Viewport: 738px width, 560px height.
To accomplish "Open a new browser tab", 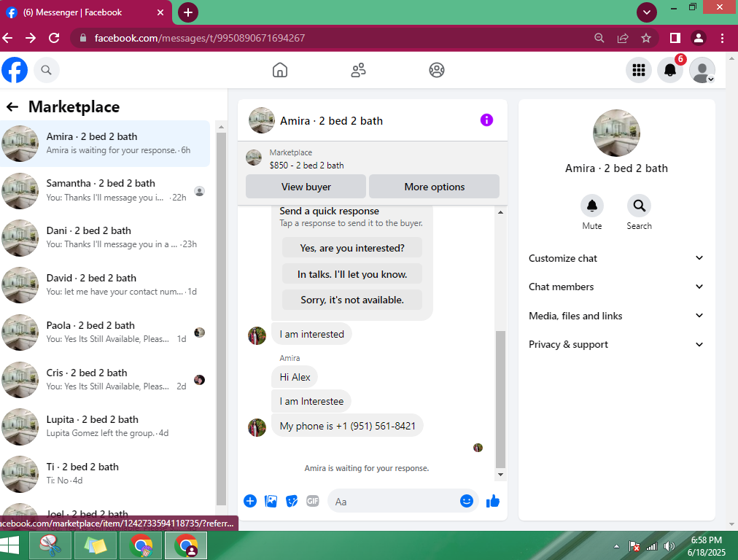I will [x=188, y=12].
